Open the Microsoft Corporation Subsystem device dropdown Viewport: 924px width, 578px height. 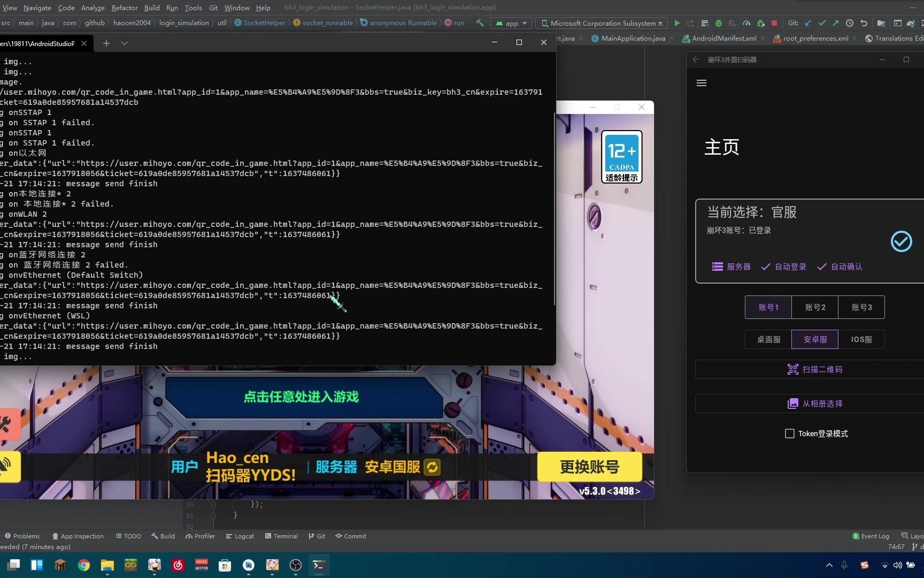click(602, 23)
